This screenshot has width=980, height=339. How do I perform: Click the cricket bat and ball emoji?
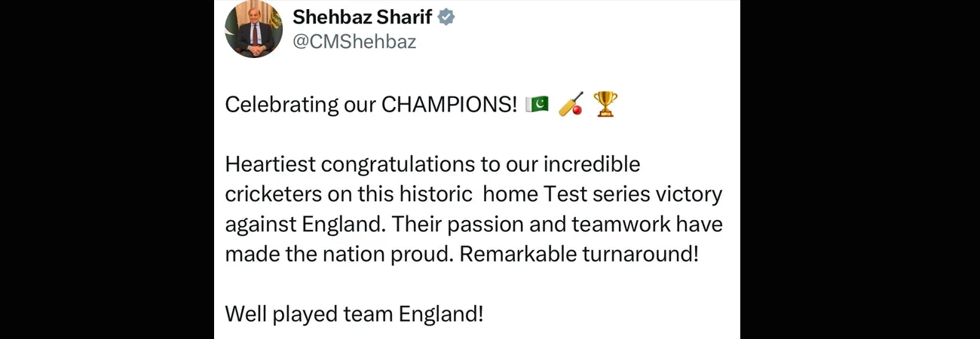point(571,104)
